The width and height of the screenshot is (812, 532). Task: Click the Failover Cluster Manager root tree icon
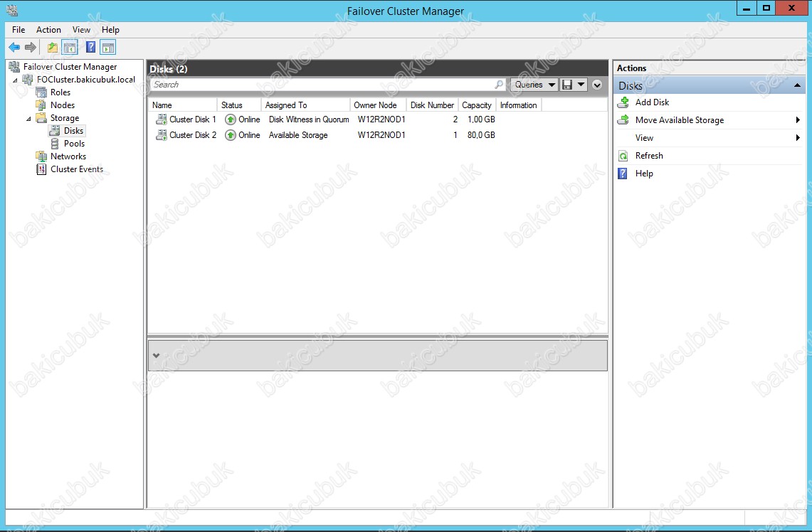(x=14, y=66)
